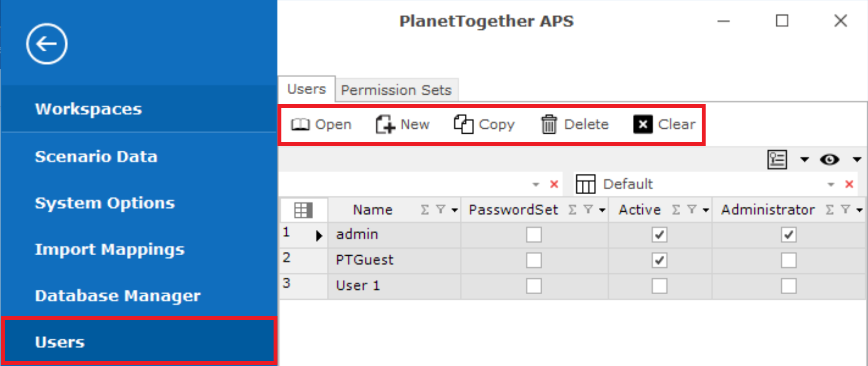The width and height of the screenshot is (868, 366).
Task: Click the sigma icon in Name column
Action: [x=425, y=210]
